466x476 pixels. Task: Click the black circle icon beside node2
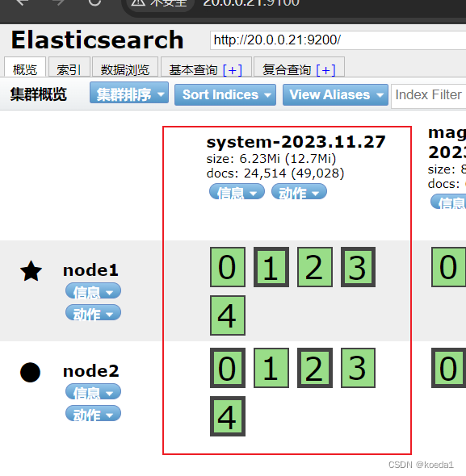tap(30, 372)
